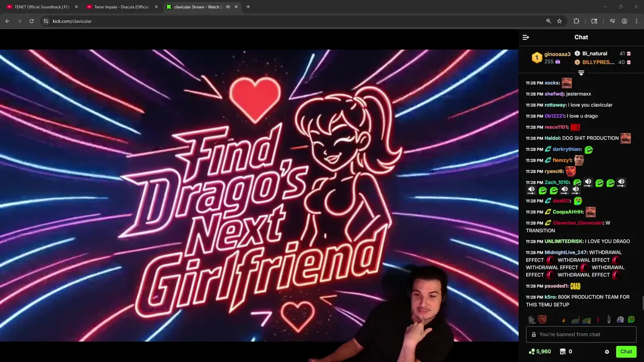The height and width of the screenshot is (362, 644).
Task: Select the ghost emote in quick bar
Action: pos(620,319)
